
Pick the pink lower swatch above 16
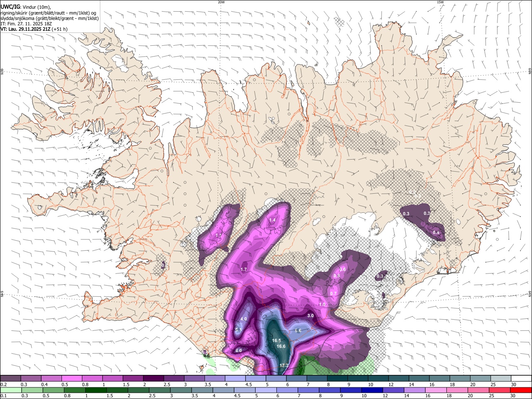pos(436,390)
